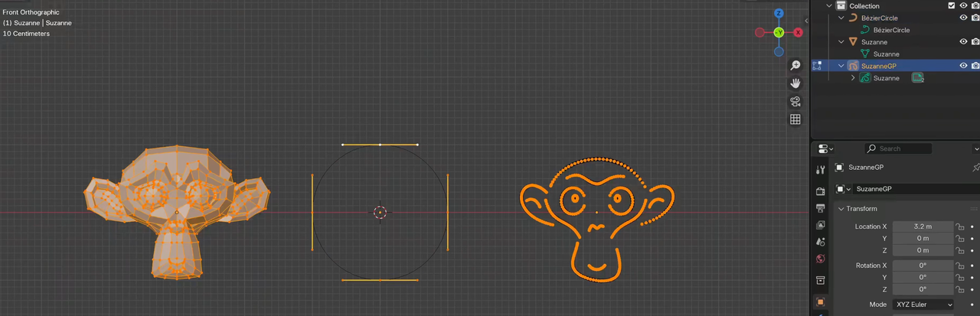Viewport: 980px width, 316px height.
Task: Click the pin icon in the properties header
Action: [x=975, y=168]
